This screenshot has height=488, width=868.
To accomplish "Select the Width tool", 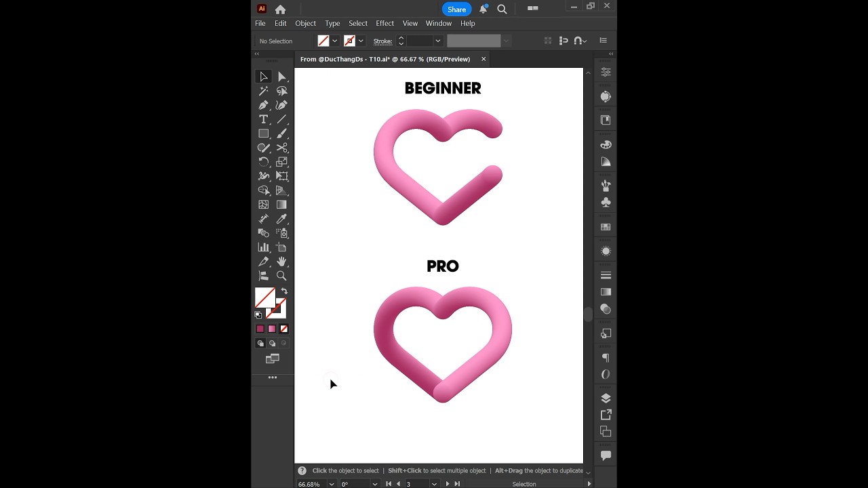I will 264,176.
